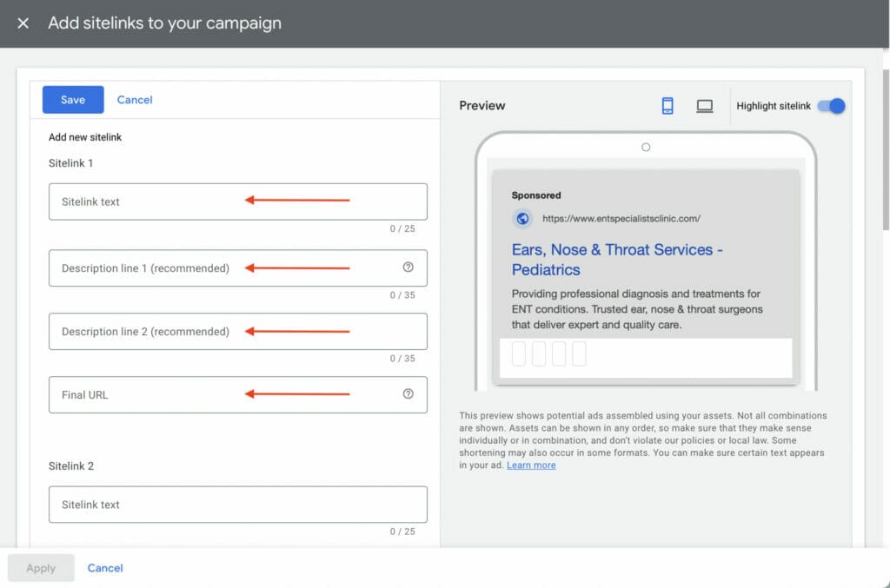This screenshot has width=890, height=588.
Task: Switch preview to mobile view
Action: pos(667,104)
